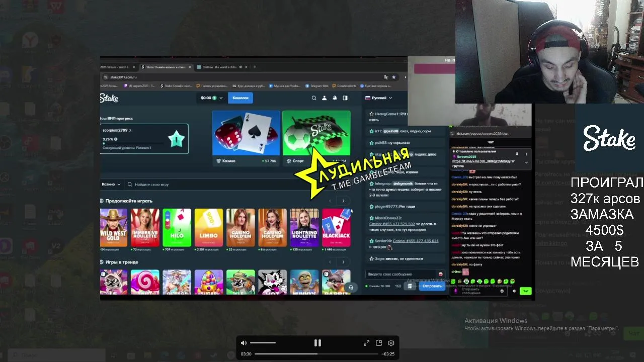Previous arrow in Игры в тренде row
The height and width of the screenshot is (362, 644).
pos(331,262)
